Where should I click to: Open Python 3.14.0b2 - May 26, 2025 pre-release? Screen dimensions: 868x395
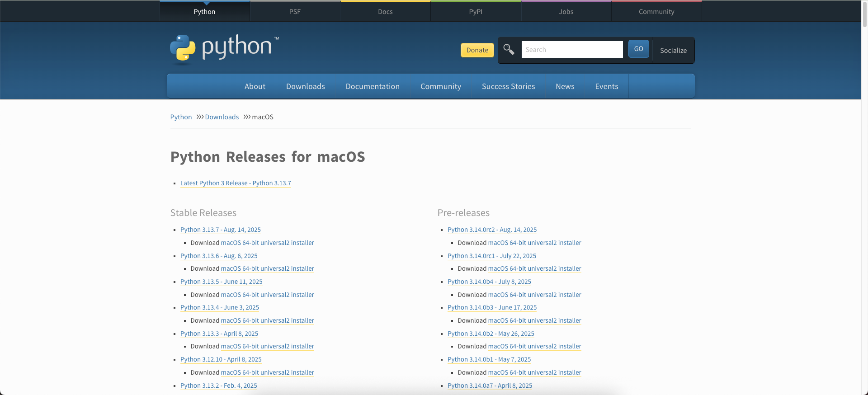(x=491, y=334)
